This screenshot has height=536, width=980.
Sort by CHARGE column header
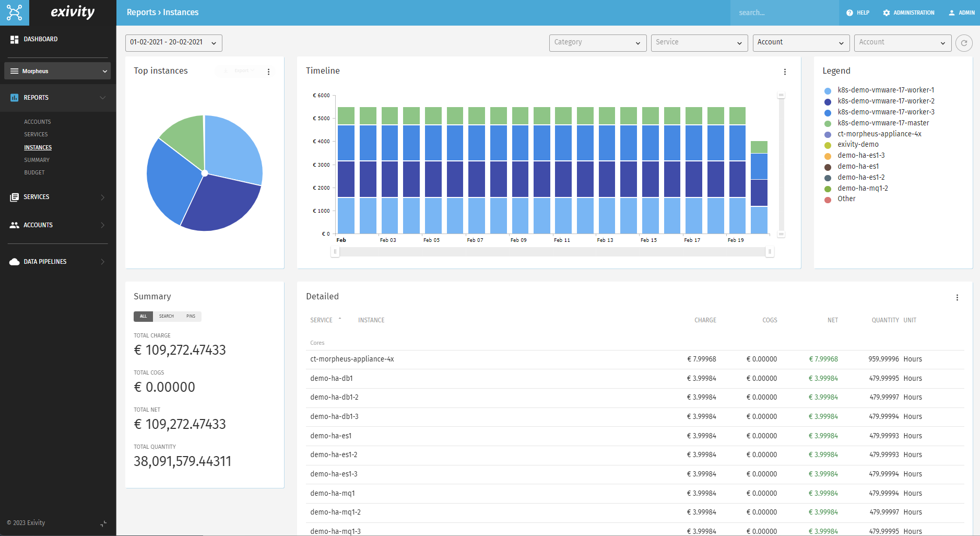(705, 320)
